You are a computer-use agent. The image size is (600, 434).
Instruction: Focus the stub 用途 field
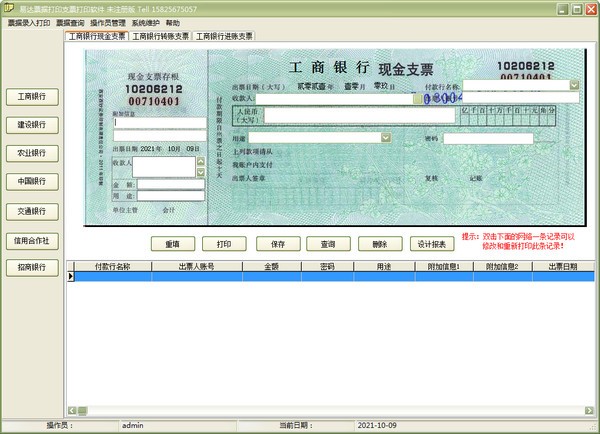pos(171,196)
